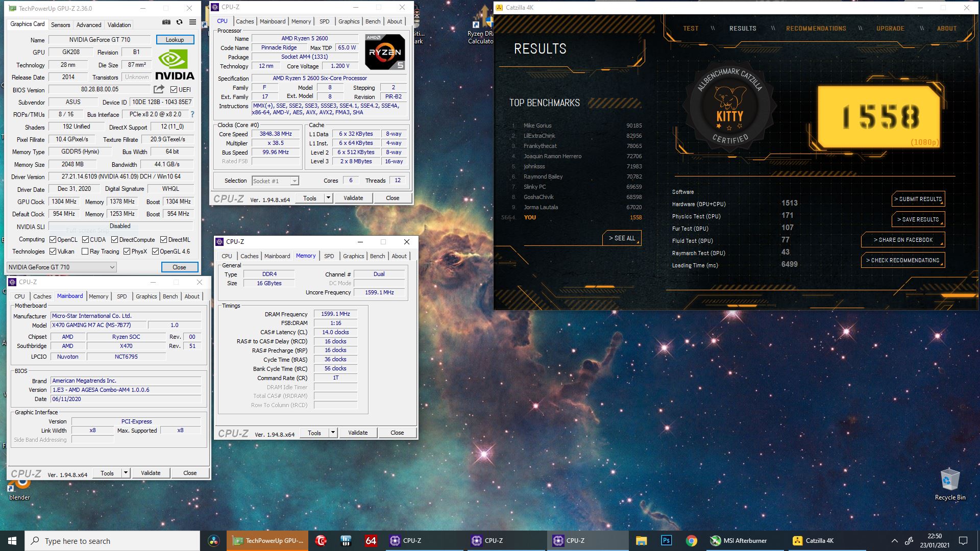Click the GPU-Z screenshot camera icon
This screenshot has width=980, height=551.
point(166,22)
